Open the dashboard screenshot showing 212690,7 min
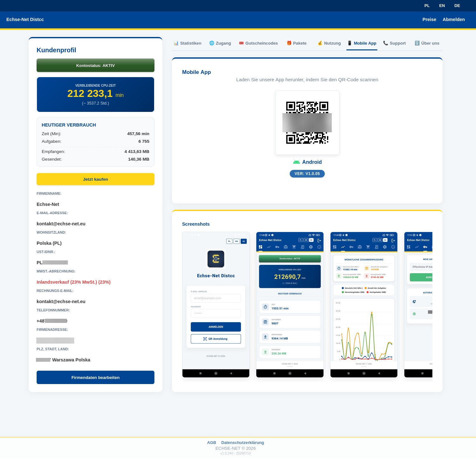Screen dimensions: 476x458 [x=290, y=305]
